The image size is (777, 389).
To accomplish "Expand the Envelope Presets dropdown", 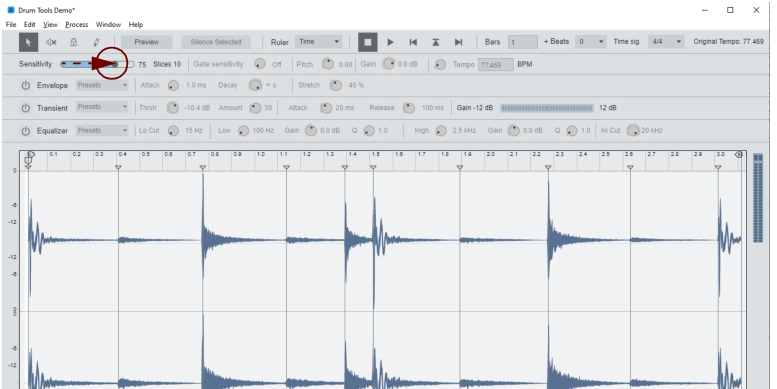I will (102, 85).
